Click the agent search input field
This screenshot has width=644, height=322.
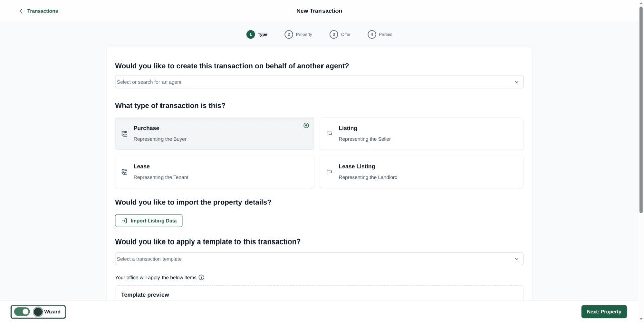tap(302, 82)
